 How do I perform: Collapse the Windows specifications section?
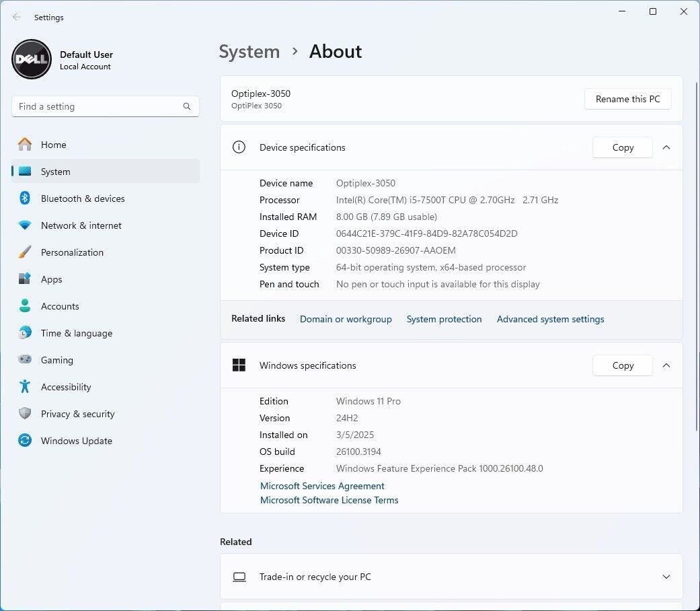pyautogui.click(x=666, y=365)
